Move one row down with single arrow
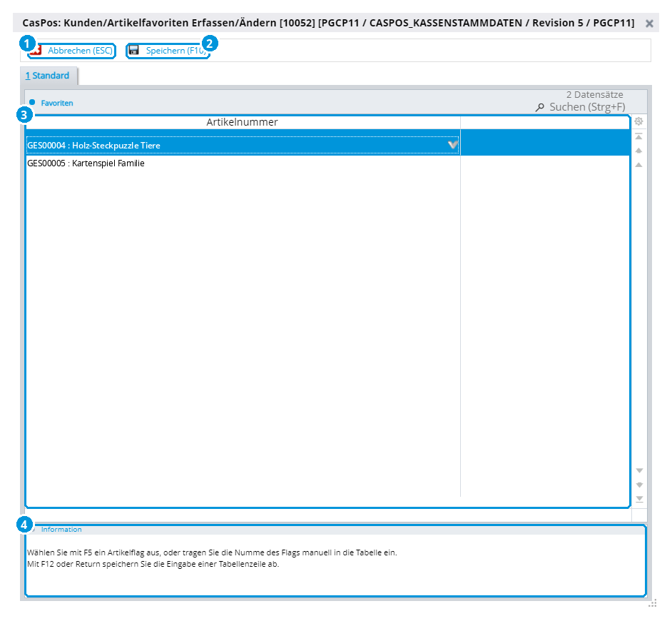672x621 pixels. [639, 470]
